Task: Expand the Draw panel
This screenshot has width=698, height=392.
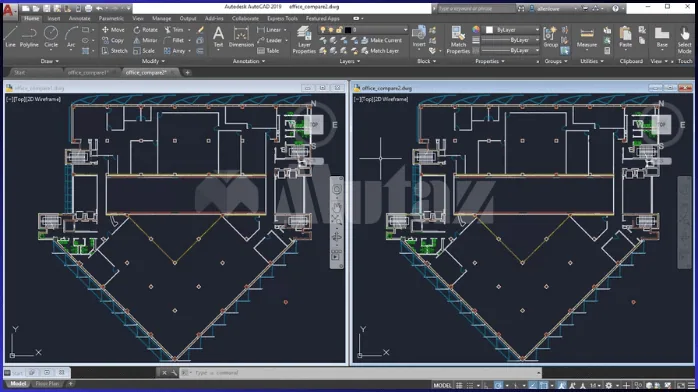Action: pyautogui.click(x=49, y=61)
